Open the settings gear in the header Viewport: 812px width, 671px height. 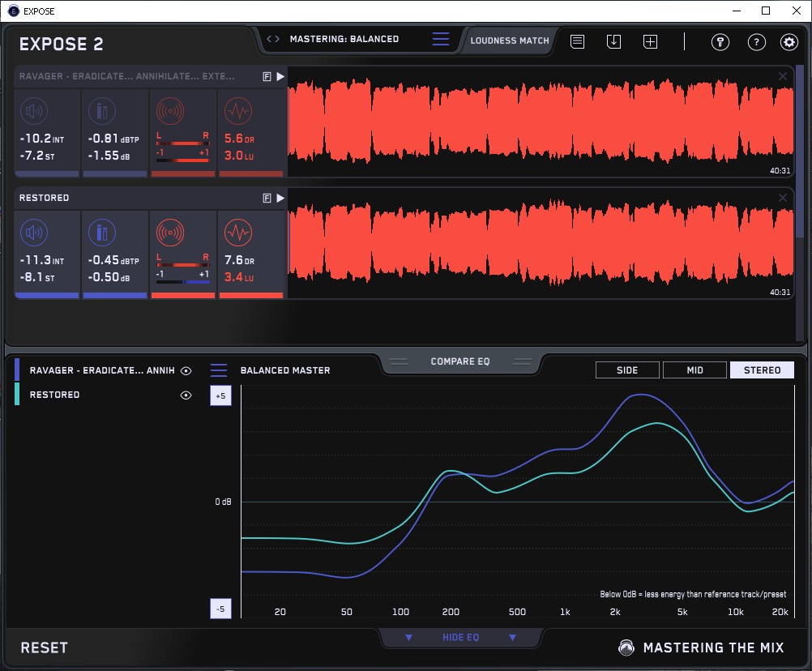pos(788,42)
